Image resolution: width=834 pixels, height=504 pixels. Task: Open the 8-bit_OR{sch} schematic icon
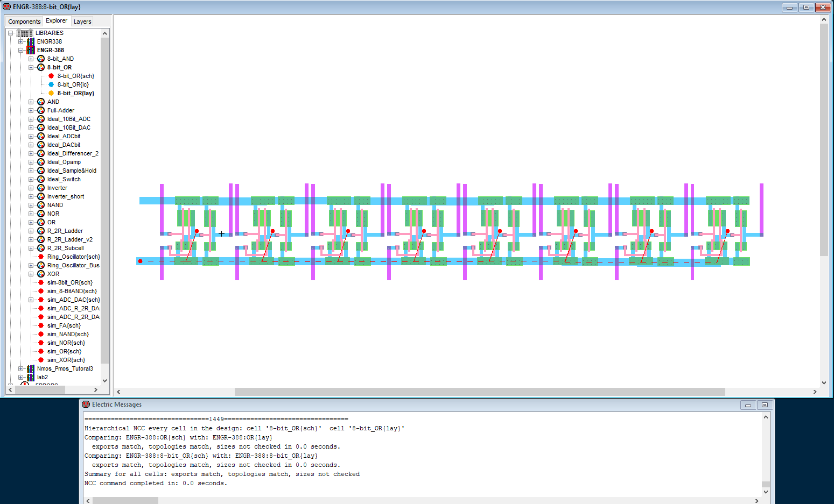click(x=51, y=76)
